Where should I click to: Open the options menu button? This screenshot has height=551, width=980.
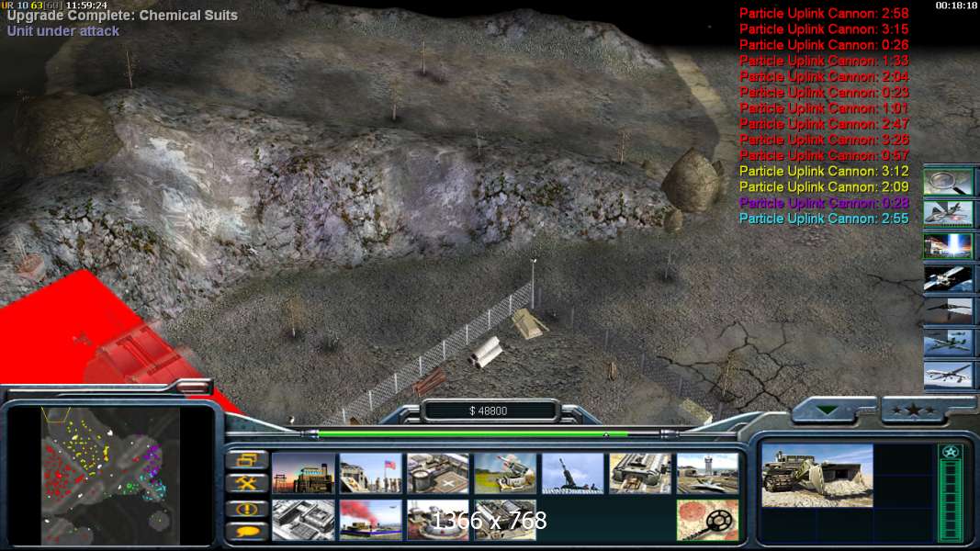coord(247,460)
